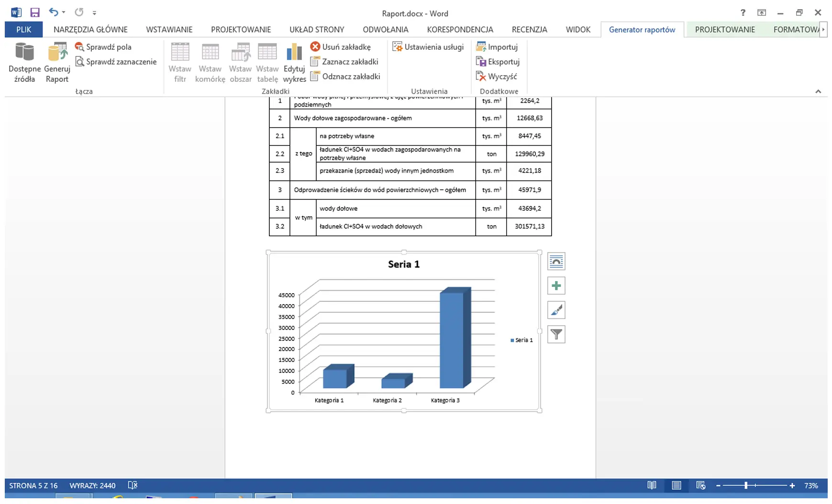Open Chart Styles brush button
This screenshot has width=832, height=504.
(556, 310)
